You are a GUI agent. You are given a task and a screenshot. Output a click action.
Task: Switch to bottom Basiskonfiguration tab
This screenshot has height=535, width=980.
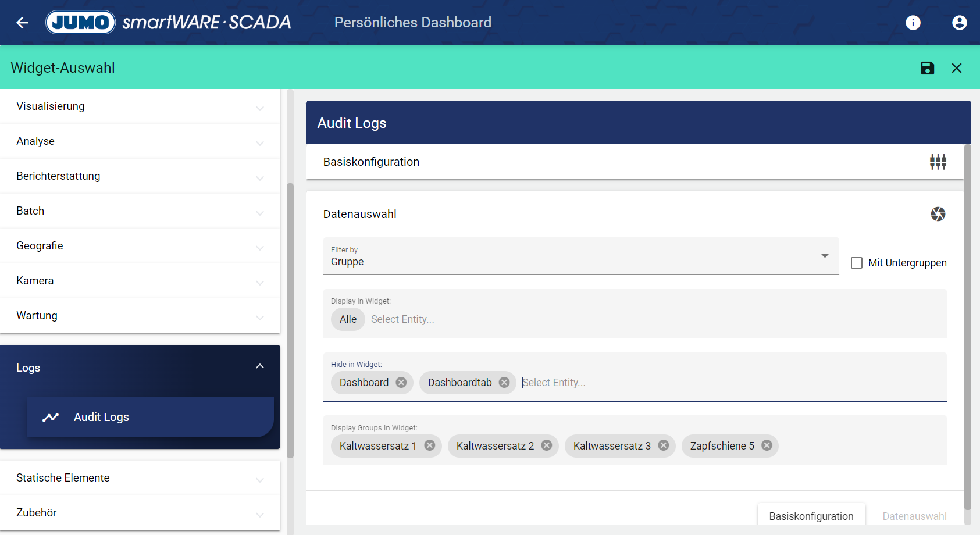(811, 516)
